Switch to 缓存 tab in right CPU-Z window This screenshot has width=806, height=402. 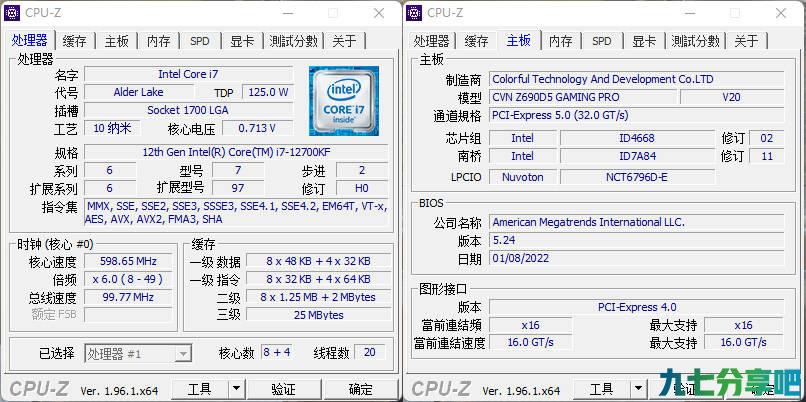click(477, 41)
